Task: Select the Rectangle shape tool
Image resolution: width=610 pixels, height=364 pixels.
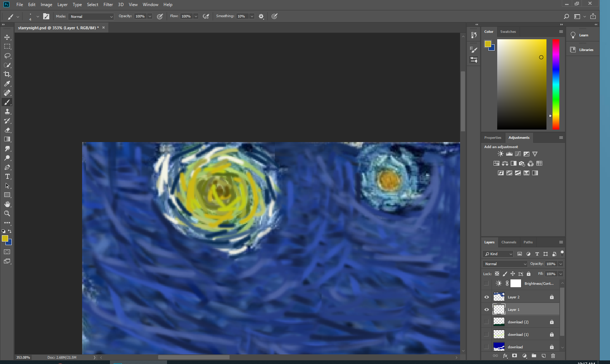Action: (x=7, y=195)
